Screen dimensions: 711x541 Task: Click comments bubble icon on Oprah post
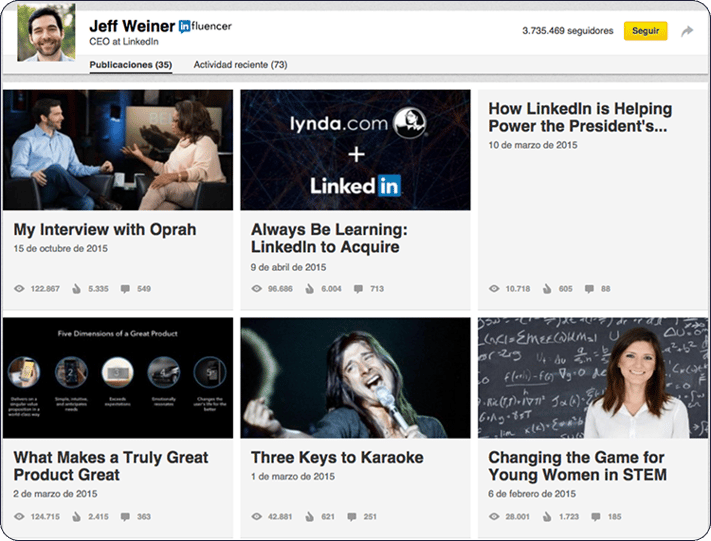(x=125, y=289)
